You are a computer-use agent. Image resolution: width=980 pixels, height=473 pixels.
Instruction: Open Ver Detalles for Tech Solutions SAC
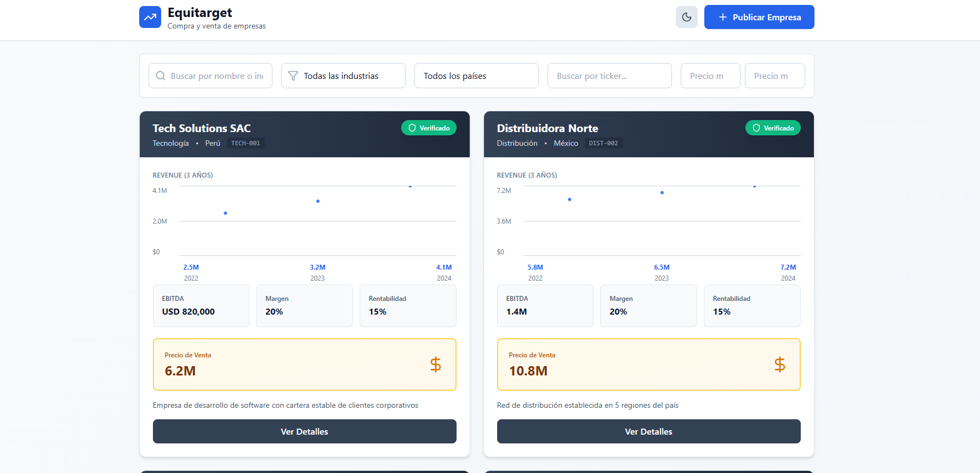304,431
